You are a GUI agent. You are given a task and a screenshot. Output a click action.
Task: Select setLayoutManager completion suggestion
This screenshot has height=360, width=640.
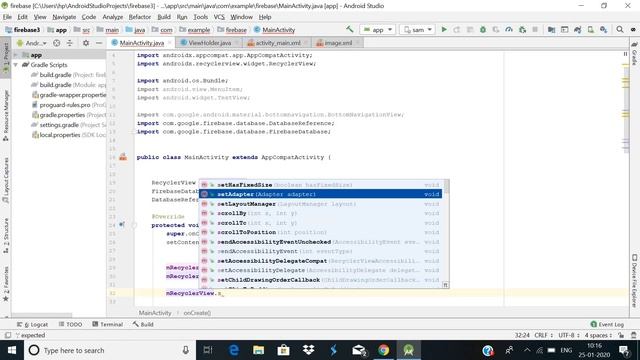[320, 204]
